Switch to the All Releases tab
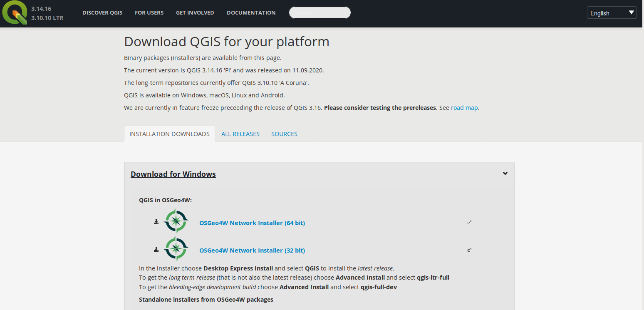The width and height of the screenshot is (644, 310). pyautogui.click(x=240, y=134)
